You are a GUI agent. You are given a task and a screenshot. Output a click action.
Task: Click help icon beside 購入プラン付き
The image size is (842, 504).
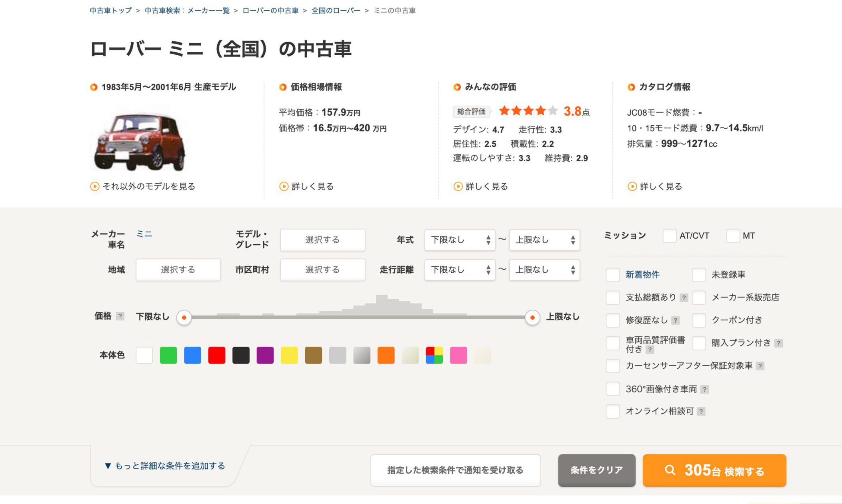pos(778,343)
